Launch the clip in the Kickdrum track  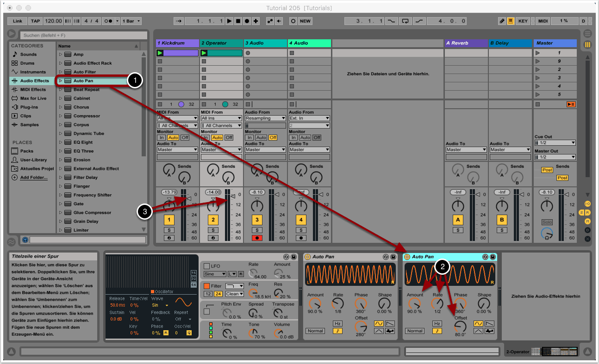tap(160, 53)
